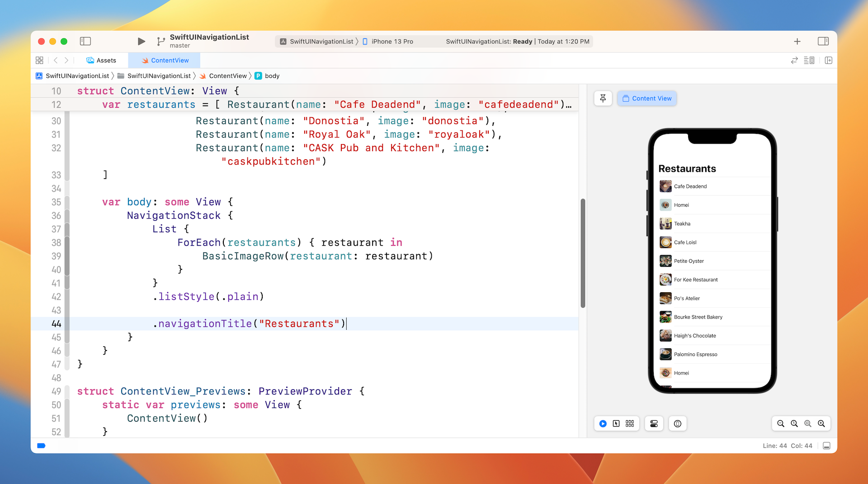Toggle the right inspector panel

tap(823, 41)
